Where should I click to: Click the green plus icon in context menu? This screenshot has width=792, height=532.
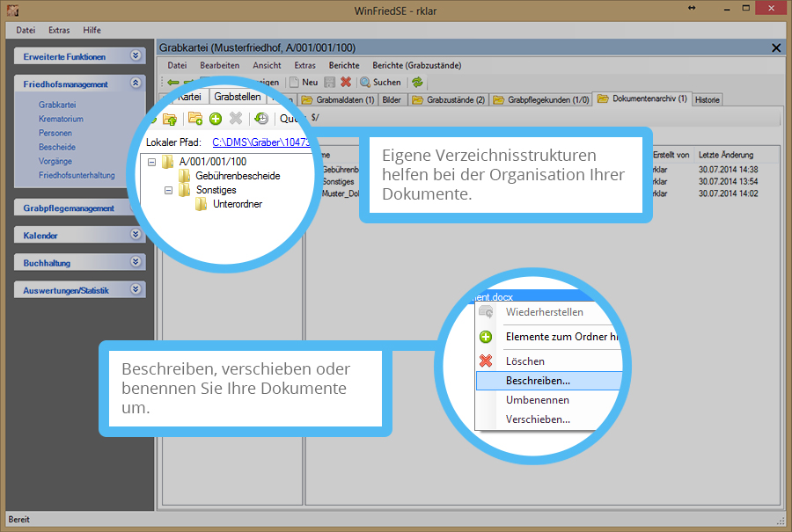(486, 337)
